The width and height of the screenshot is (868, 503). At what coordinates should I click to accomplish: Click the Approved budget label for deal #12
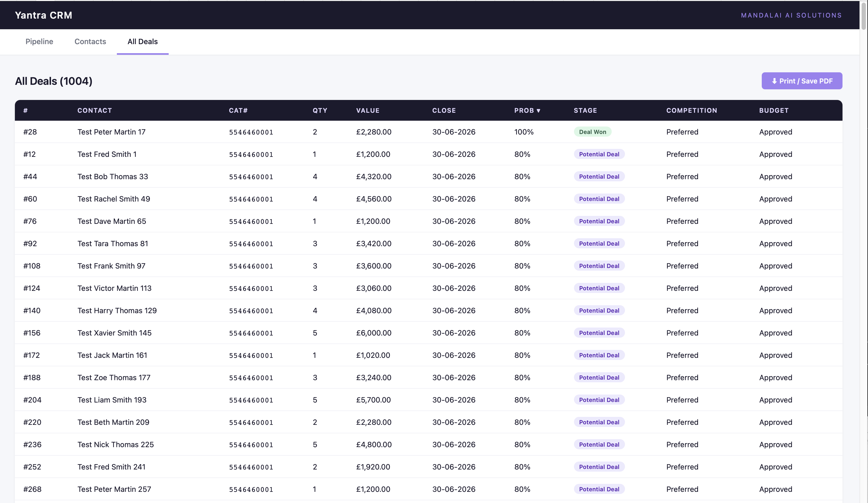coord(775,154)
